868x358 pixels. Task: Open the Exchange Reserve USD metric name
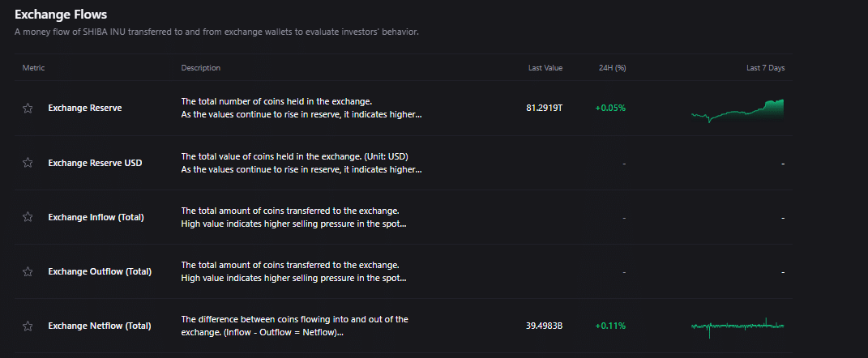[95, 163]
